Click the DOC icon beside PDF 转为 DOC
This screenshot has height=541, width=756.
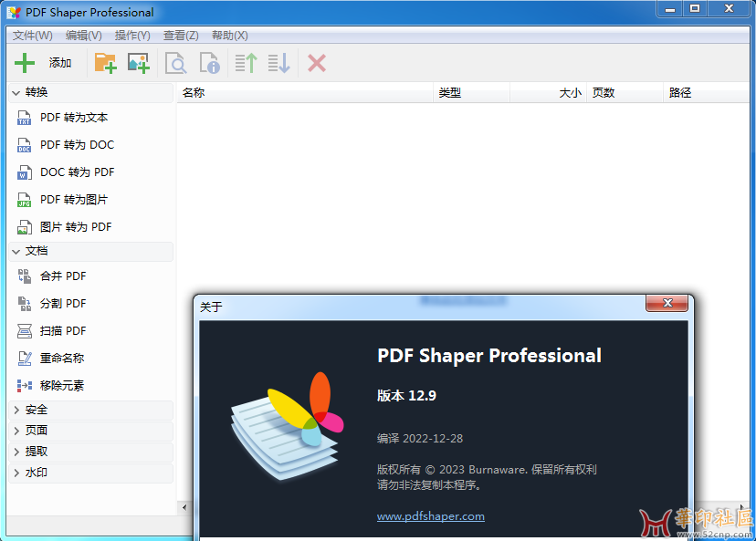click(x=24, y=145)
